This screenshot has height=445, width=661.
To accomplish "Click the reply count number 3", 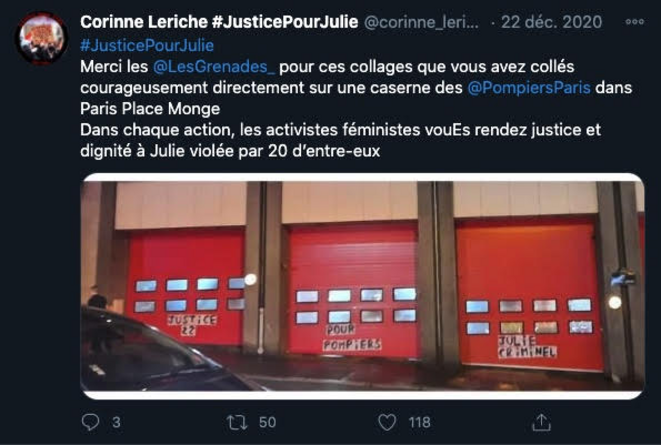I will (116, 422).
